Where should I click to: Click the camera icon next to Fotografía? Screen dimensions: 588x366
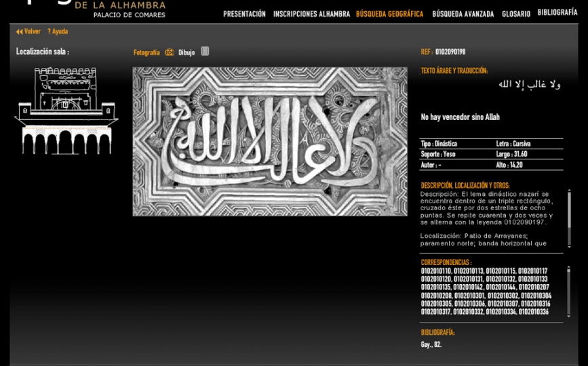pos(170,52)
